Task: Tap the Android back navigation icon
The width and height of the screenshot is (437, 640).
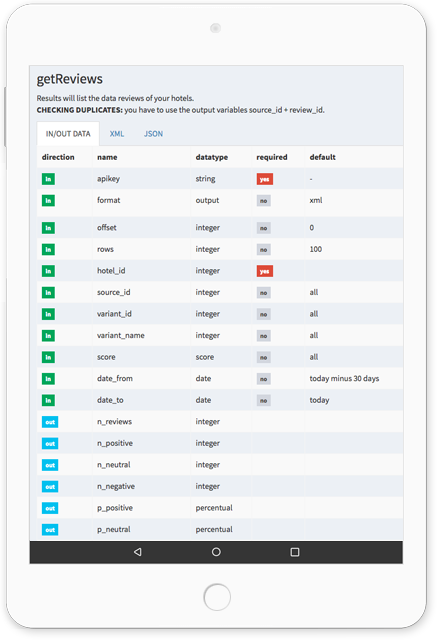Action: [138, 552]
